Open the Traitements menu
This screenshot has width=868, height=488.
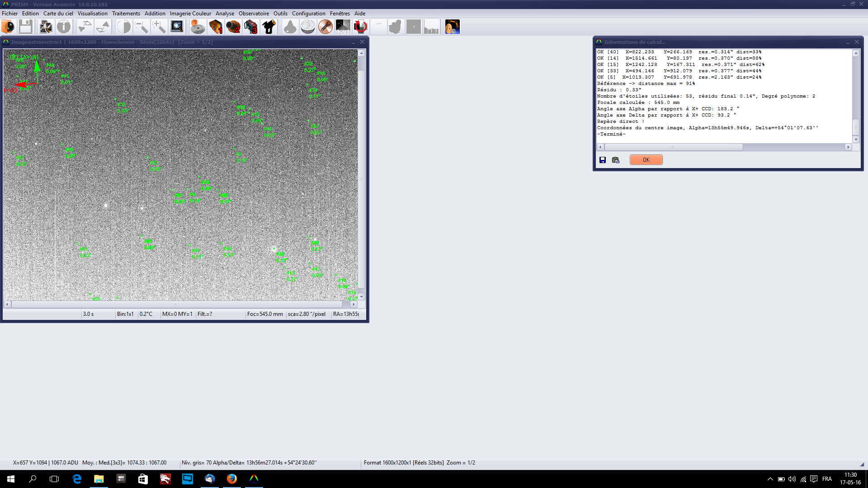(x=126, y=14)
